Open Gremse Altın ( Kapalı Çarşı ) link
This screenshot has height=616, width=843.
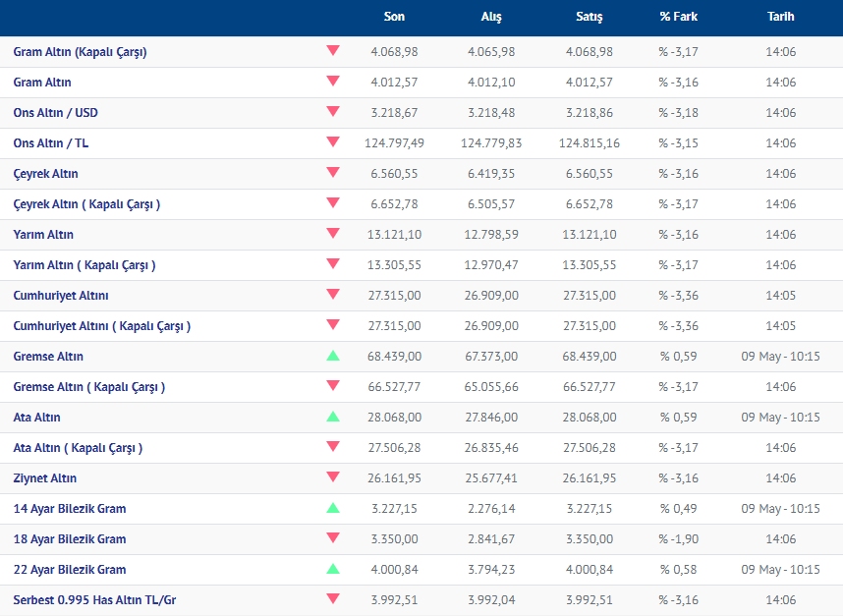(89, 387)
